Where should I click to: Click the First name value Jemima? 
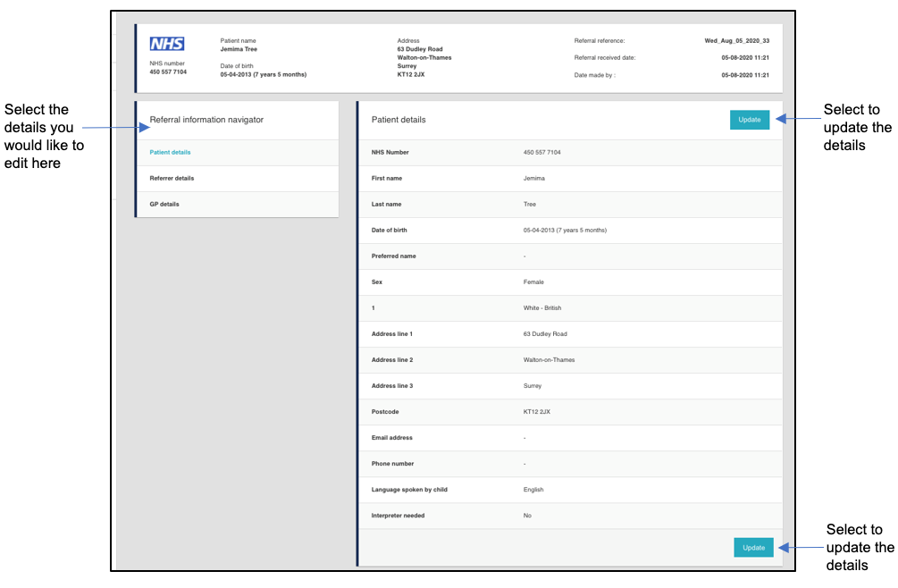533,179
